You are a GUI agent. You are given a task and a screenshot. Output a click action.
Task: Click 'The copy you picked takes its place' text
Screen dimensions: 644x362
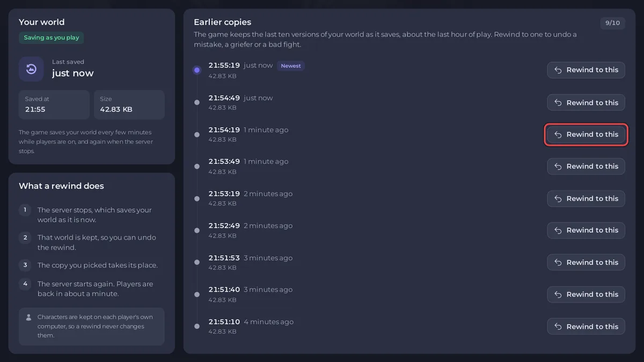point(98,265)
